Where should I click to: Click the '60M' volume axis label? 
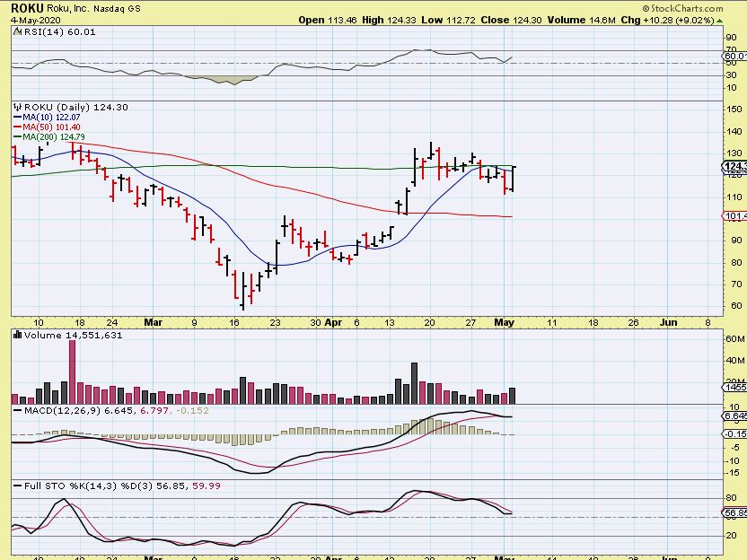tap(735, 339)
